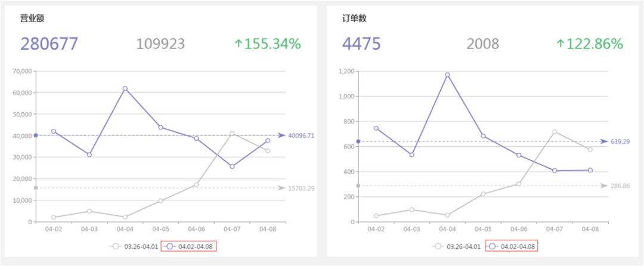The height and width of the screenshot is (266, 644).
Task: Select the gray 04-07 peak point in the 订单数 chart
Action: point(554,132)
